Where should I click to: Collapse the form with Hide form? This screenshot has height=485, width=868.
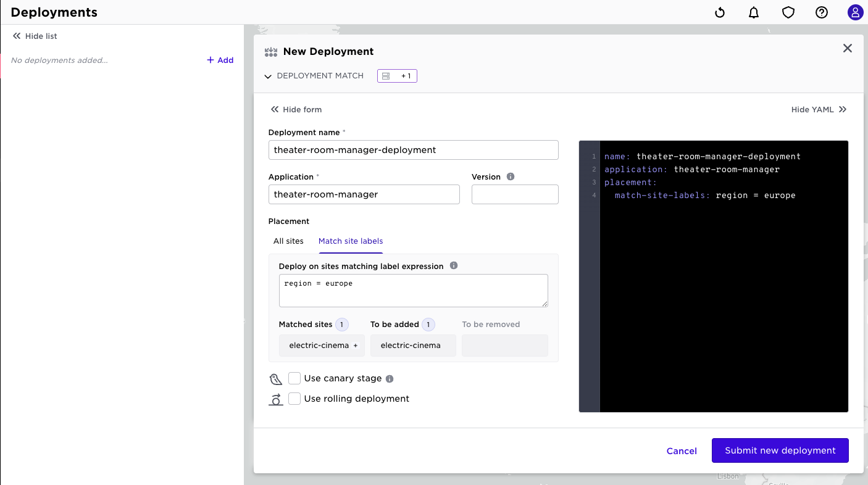coord(296,109)
